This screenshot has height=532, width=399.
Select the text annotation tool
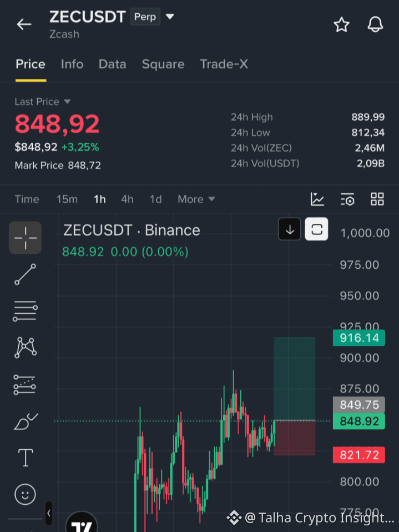click(26, 458)
